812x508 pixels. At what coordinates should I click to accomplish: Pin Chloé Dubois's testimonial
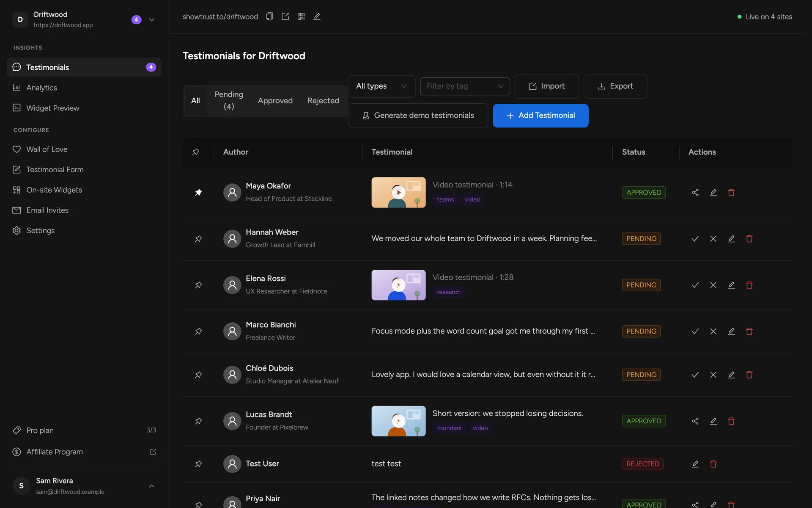pos(198,375)
